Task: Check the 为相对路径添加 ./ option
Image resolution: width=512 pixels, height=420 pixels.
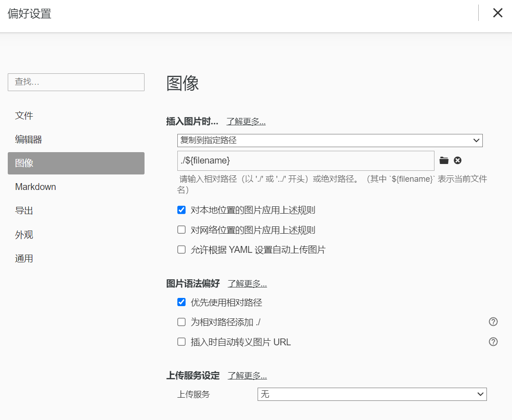Action: click(x=181, y=322)
